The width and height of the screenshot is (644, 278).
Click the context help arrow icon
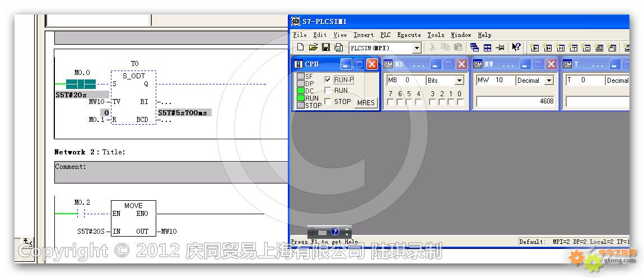point(516,48)
